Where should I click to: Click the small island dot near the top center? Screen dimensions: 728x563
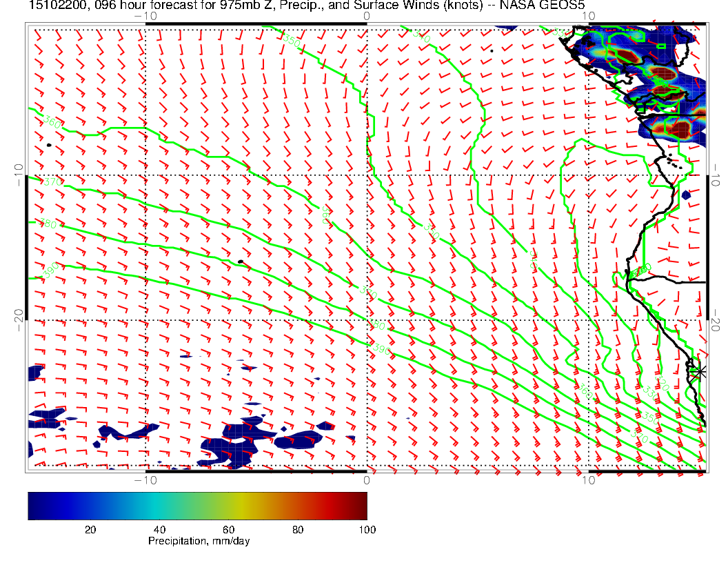tap(492, 50)
